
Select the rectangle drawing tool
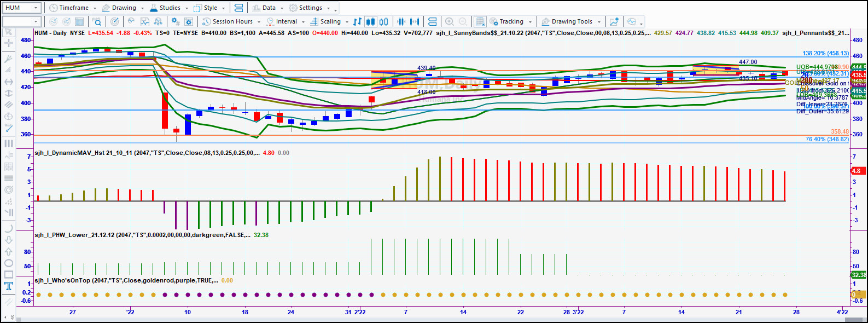pos(9,275)
